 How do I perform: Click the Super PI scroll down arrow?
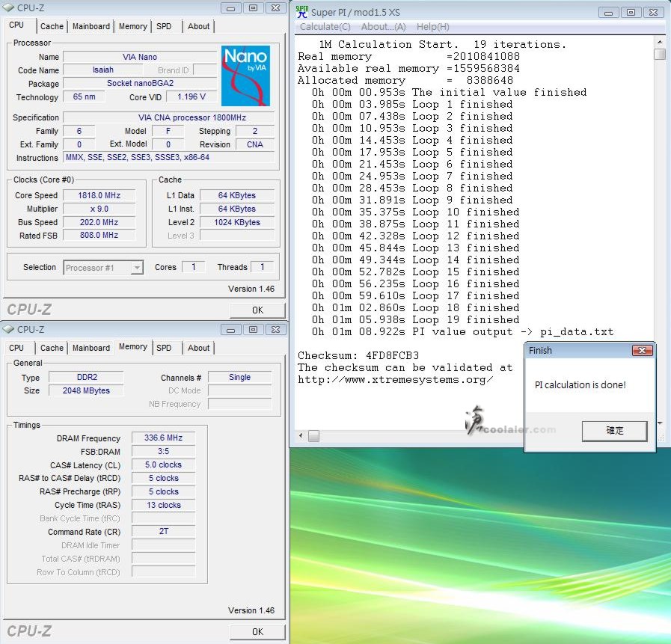pyautogui.click(x=660, y=423)
